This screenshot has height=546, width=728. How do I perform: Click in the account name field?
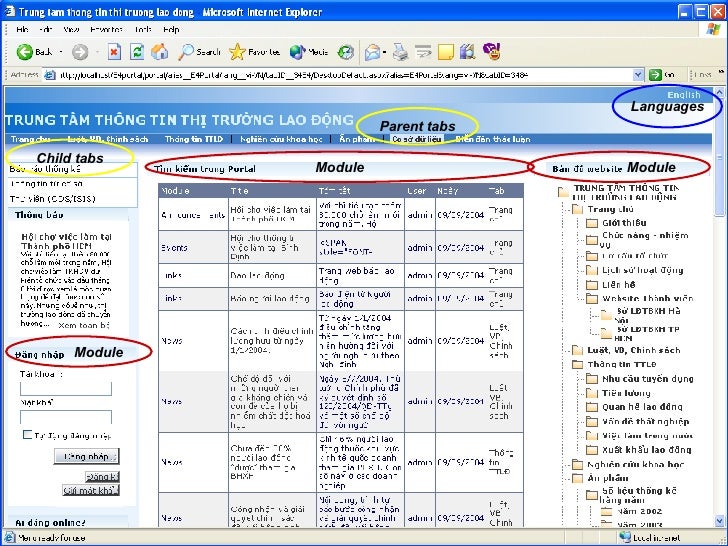coord(66,389)
